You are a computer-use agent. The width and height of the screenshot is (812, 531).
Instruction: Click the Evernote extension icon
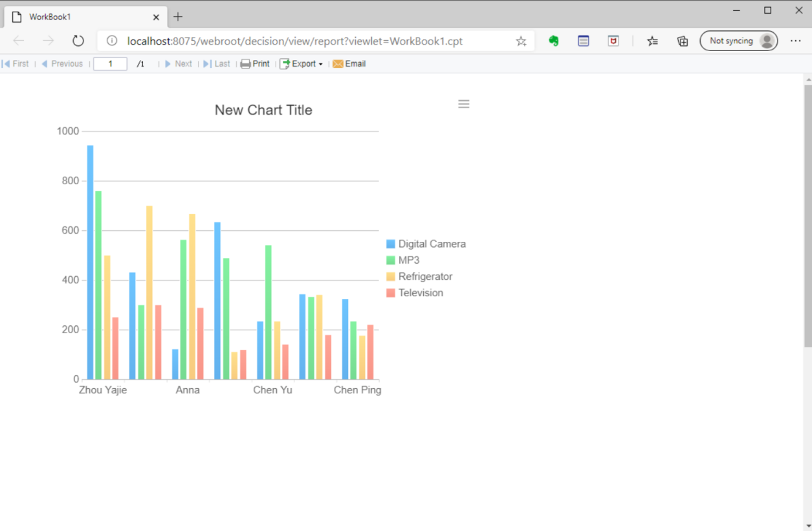pos(553,40)
